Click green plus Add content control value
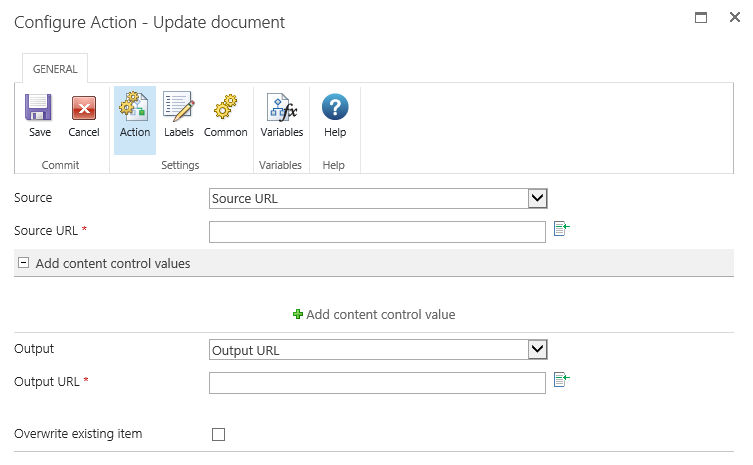This screenshot has height=465, width=753. (298, 314)
